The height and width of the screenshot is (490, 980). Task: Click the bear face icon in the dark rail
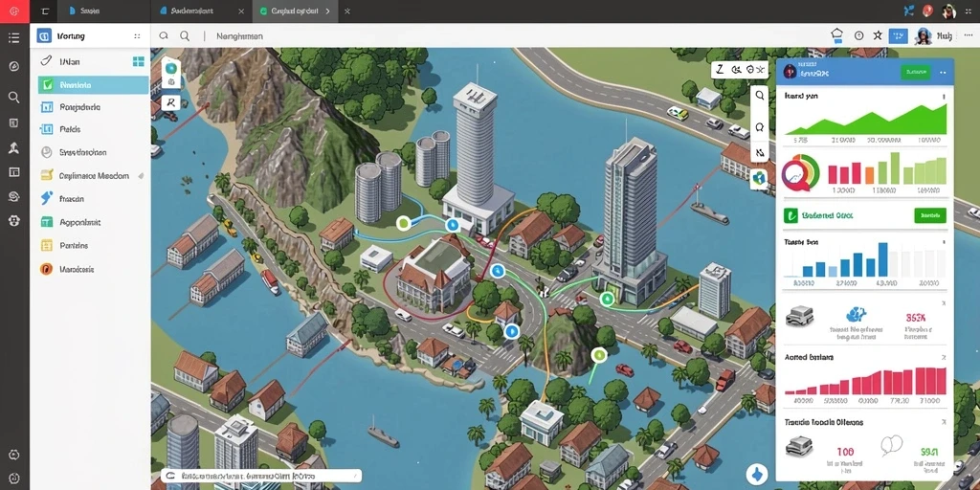pos(14,220)
